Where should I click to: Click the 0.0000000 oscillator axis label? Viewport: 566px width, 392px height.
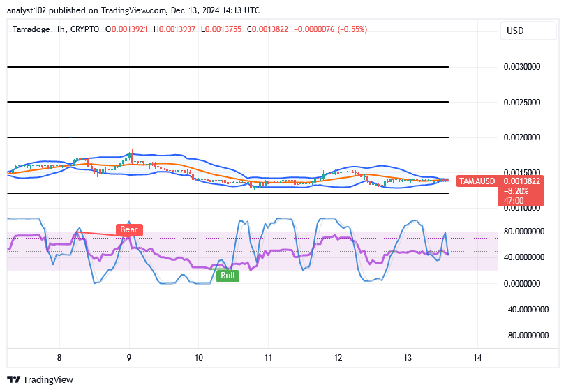(522, 284)
